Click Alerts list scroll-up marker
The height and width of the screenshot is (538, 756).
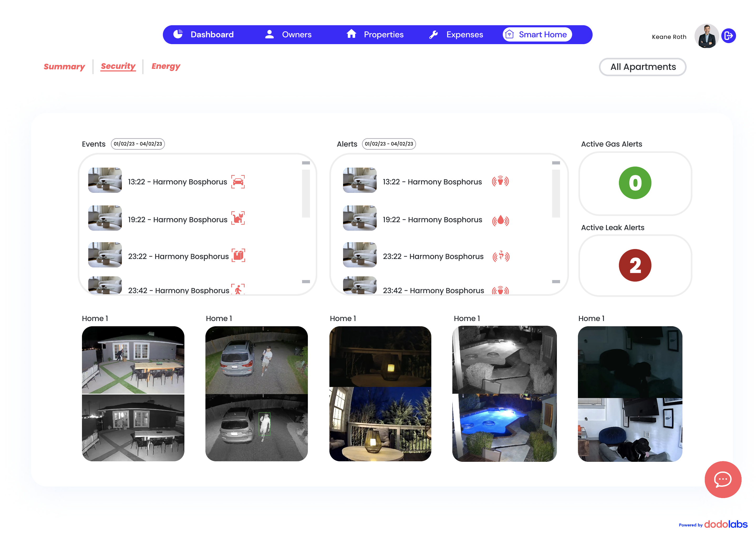click(x=556, y=163)
